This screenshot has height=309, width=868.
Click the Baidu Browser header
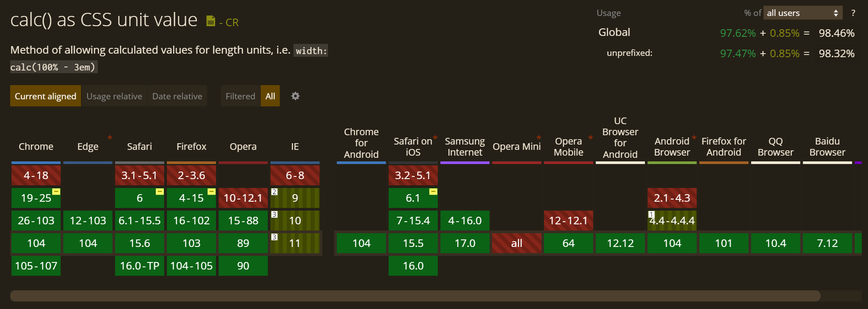827,146
